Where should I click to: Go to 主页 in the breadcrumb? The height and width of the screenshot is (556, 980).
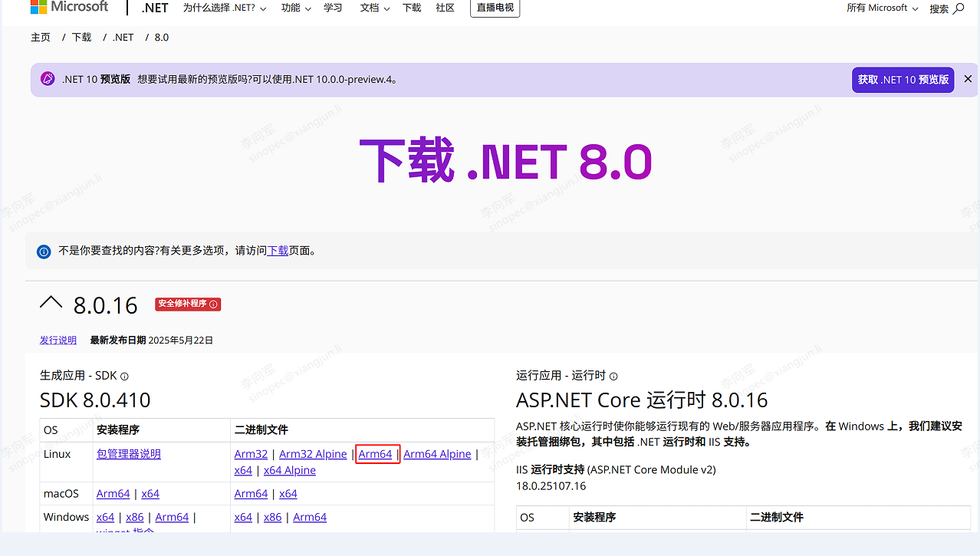pyautogui.click(x=41, y=37)
